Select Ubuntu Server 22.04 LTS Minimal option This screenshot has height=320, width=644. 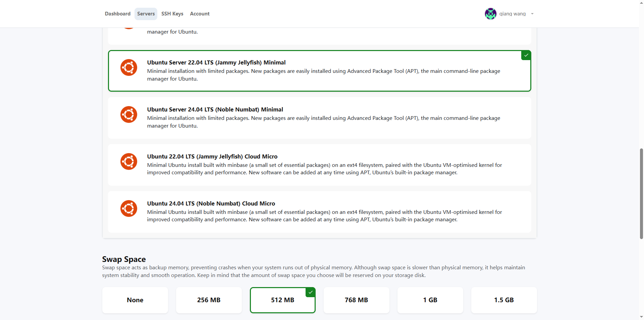319,71
